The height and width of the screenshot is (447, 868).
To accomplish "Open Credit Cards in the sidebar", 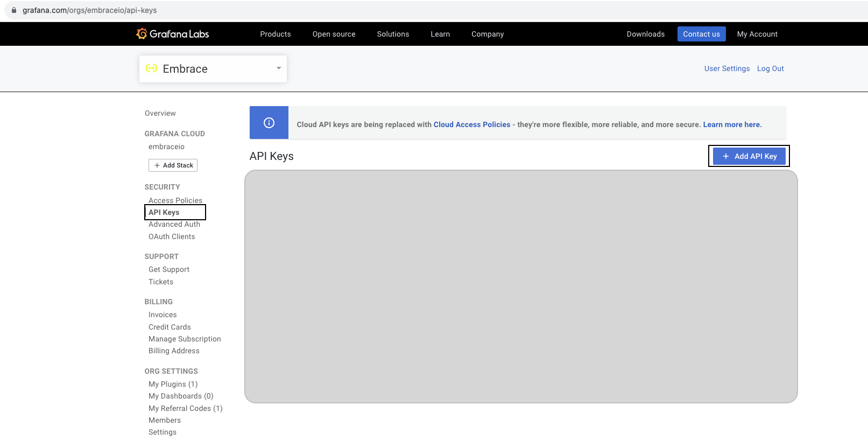I will pos(170,327).
